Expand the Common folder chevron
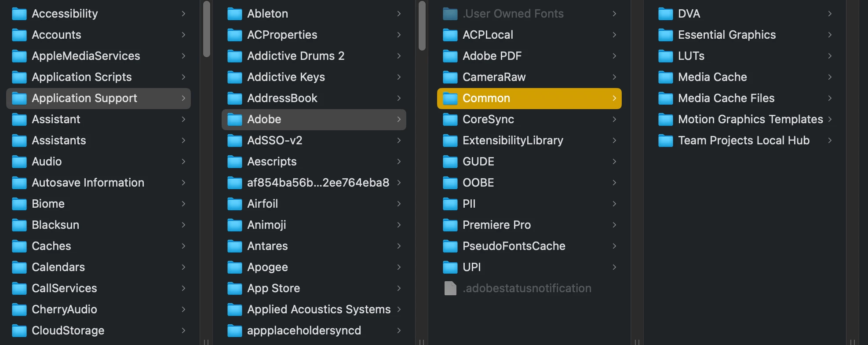This screenshot has height=345, width=868. (x=614, y=98)
